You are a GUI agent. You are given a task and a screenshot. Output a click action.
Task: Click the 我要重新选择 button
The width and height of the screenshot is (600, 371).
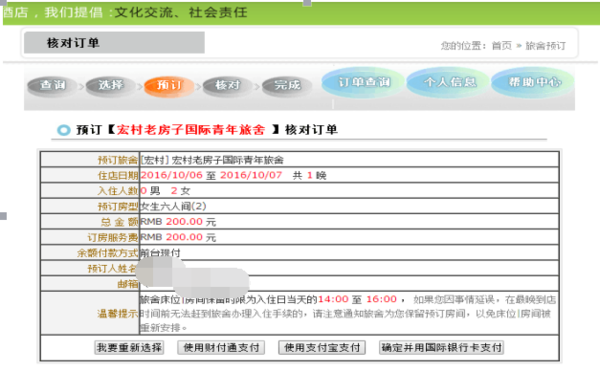pos(129,348)
